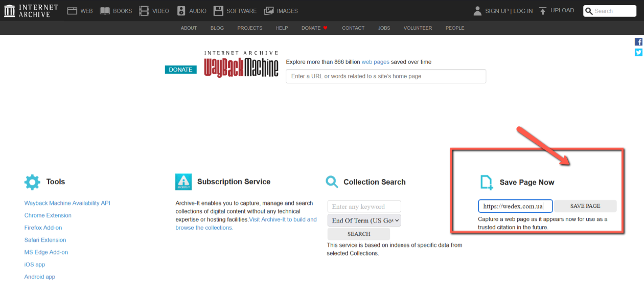
Task: Click the Collection Search magnifier icon
Action: click(332, 182)
